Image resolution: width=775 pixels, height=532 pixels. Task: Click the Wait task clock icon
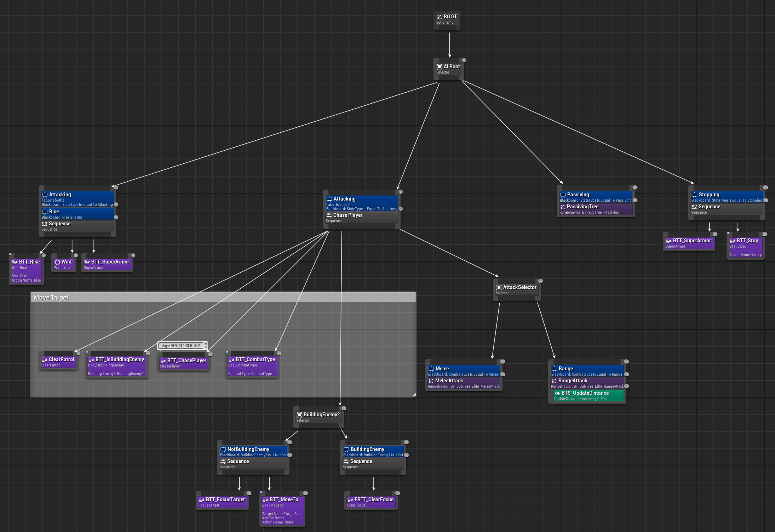click(57, 262)
